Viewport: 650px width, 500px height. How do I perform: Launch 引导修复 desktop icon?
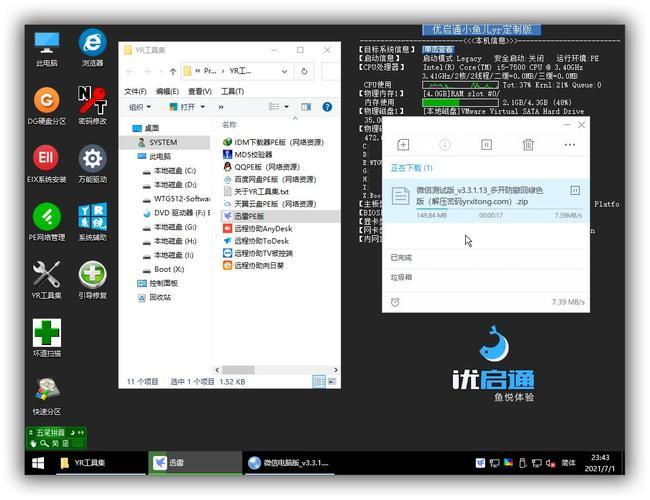coord(92,281)
